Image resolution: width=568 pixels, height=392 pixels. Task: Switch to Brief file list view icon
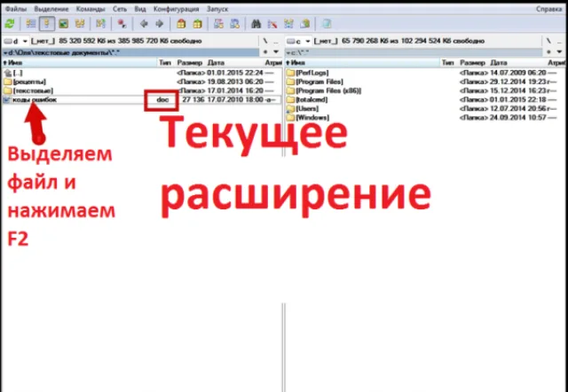click(x=31, y=24)
